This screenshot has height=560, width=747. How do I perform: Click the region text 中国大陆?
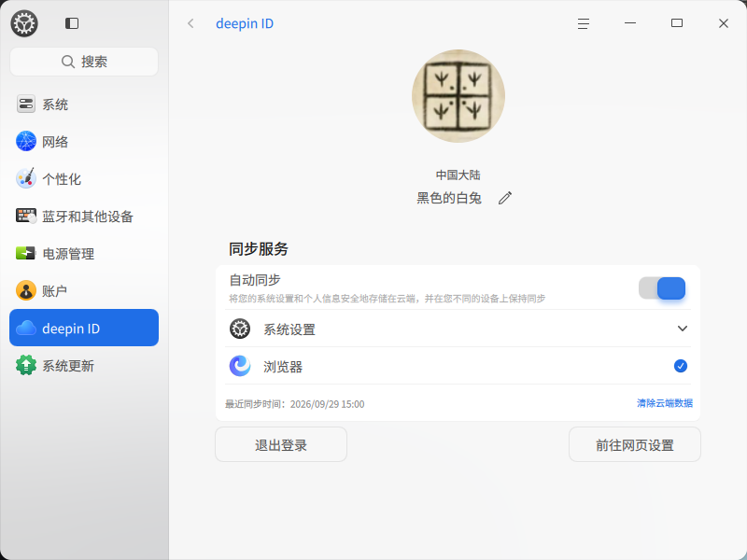click(x=458, y=175)
